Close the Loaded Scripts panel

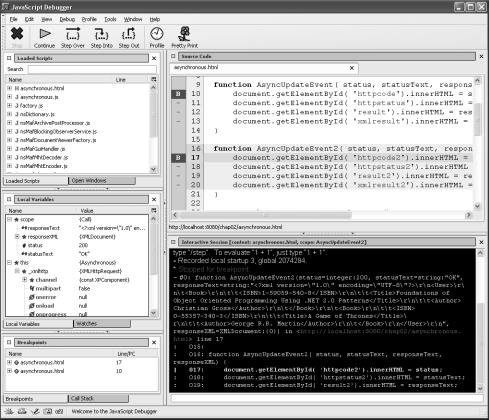pyautogui.click(x=154, y=58)
